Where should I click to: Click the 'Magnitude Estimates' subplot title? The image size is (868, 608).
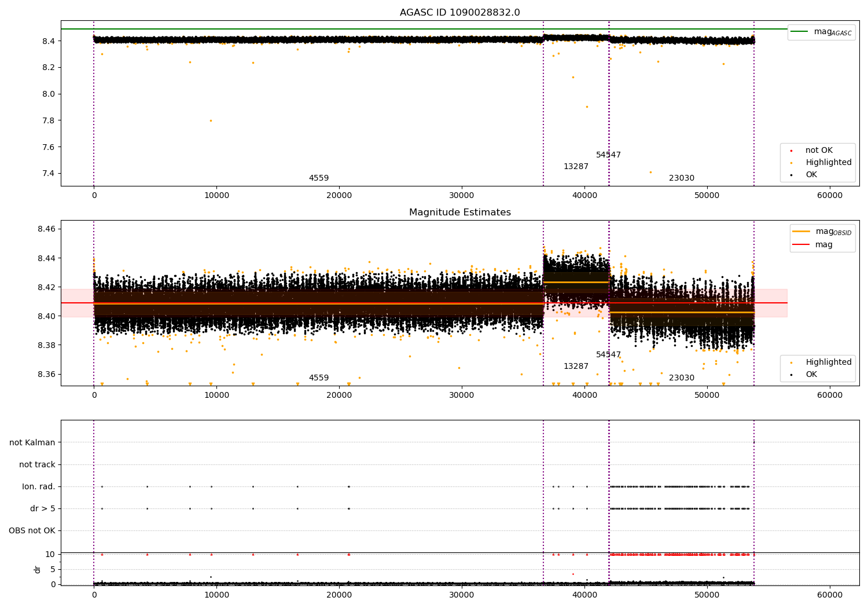pos(459,213)
